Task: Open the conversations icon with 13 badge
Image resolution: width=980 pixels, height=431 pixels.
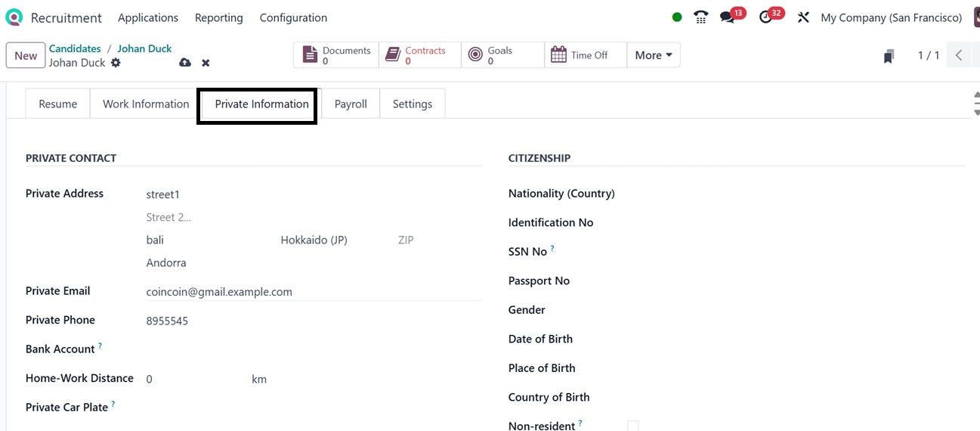Action: (728, 17)
